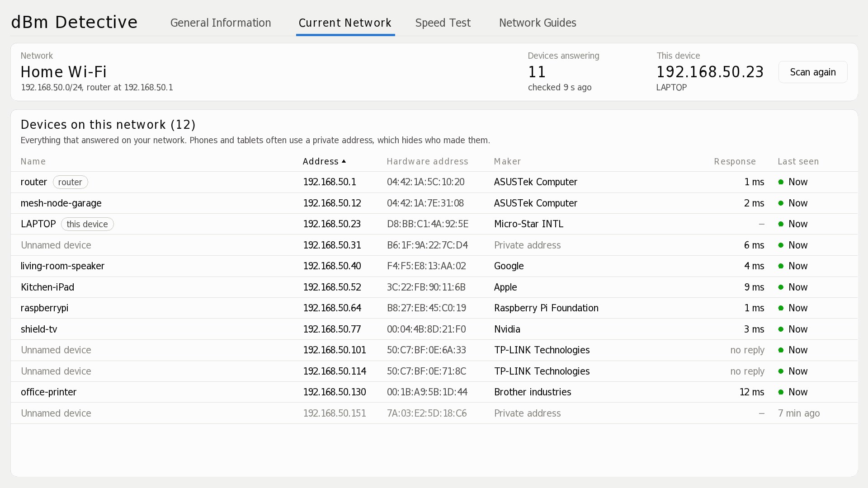This screenshot has width=868, height=488.
Task: Click the green status dot for Kitchen-iPad row
Action: coord(781,287)
